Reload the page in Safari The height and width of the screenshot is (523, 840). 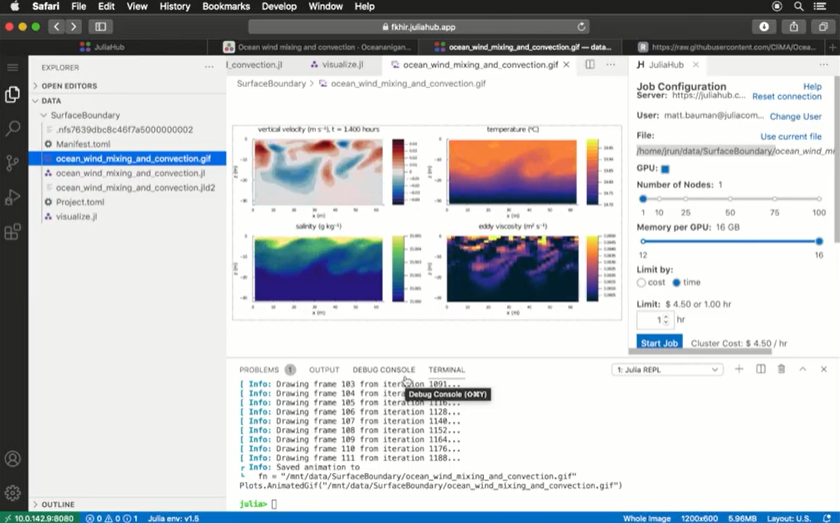581,27
